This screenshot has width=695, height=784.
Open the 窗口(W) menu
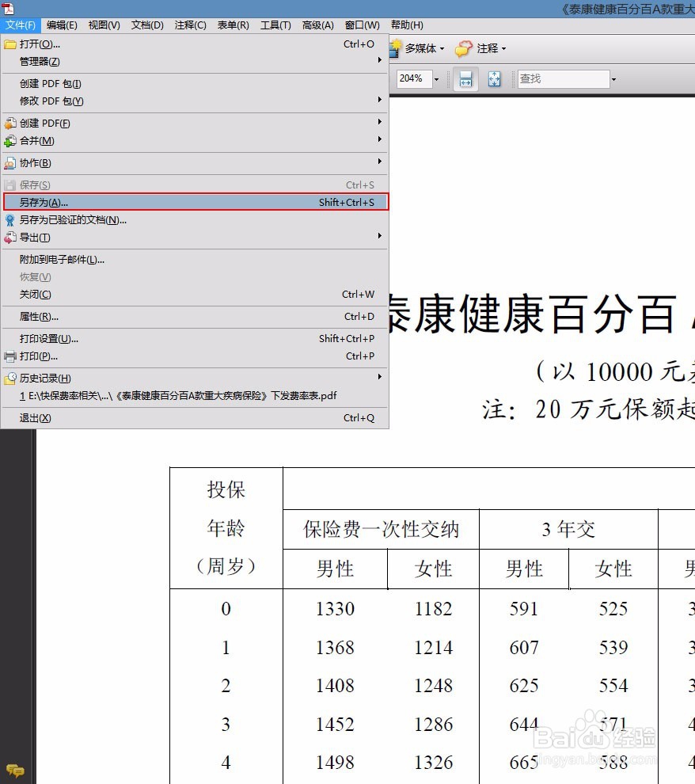coord(363,25)
